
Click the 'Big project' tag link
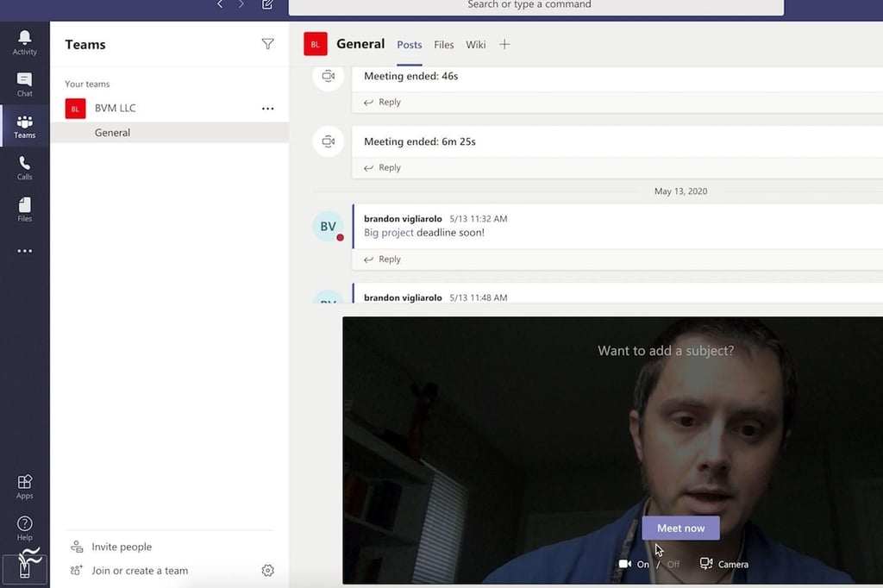click(x=389, y=233)
